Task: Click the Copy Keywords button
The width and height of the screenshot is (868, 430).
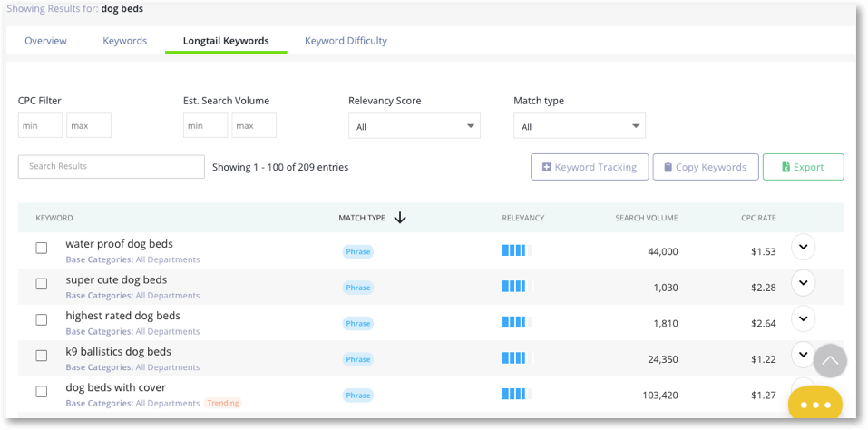Action: [706, 167]
